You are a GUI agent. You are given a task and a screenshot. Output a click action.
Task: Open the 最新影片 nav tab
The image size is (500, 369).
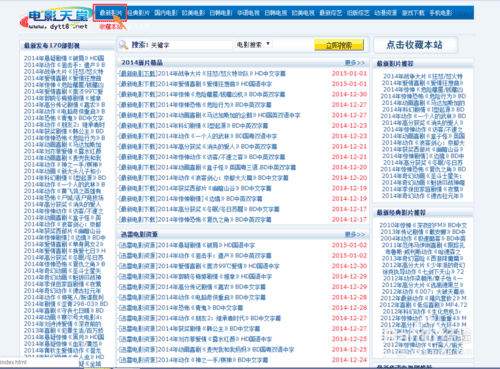pyautogui.click(x=111, y=13)
